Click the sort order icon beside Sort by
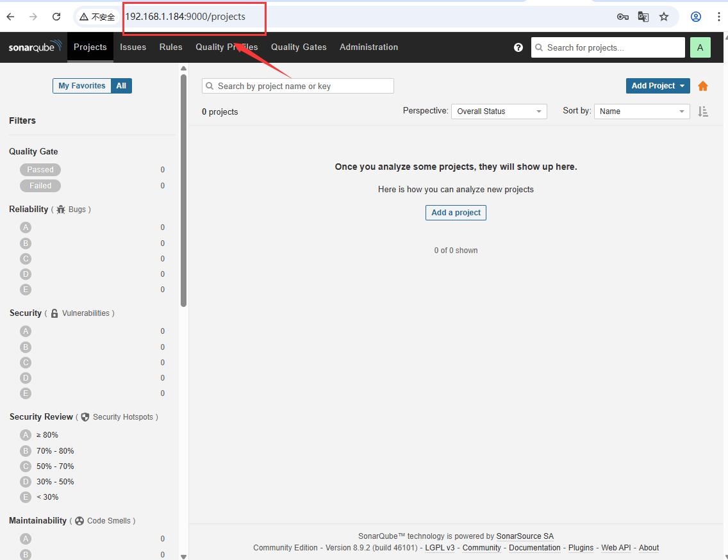The width and height of the screenshot is (728, 560). pyautogui.click(x=703, y=111)
